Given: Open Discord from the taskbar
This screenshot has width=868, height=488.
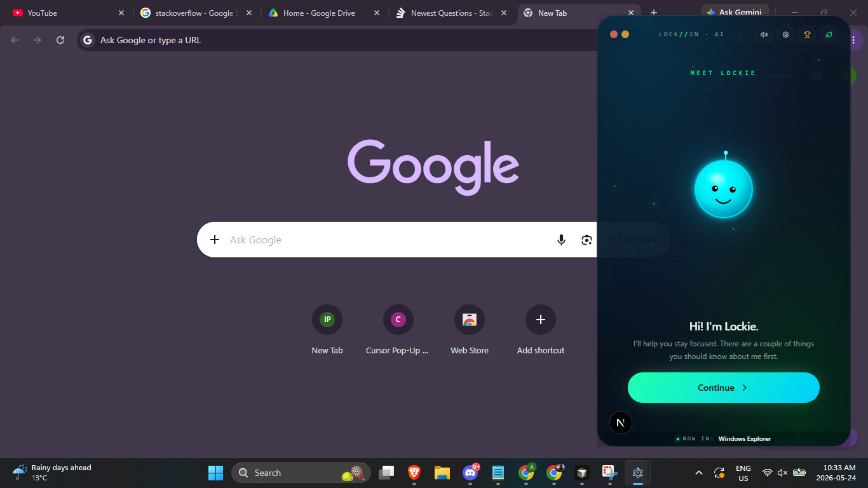Looking at the screenshot, I should tap(470, 473).
